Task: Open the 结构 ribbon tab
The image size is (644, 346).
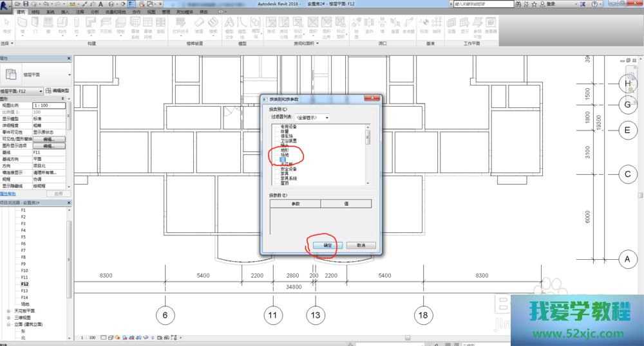Action: [35, 12]
